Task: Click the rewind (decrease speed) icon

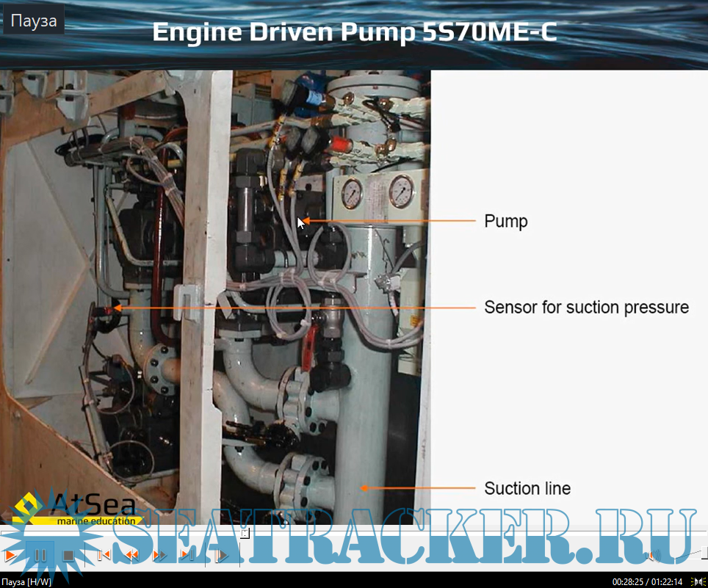Action: click(132, 556)
